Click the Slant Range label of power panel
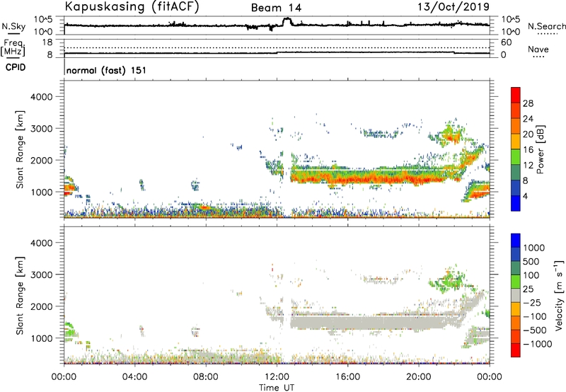Image resolution: width=566 pixels, height=392 pixels. [20, 149]
